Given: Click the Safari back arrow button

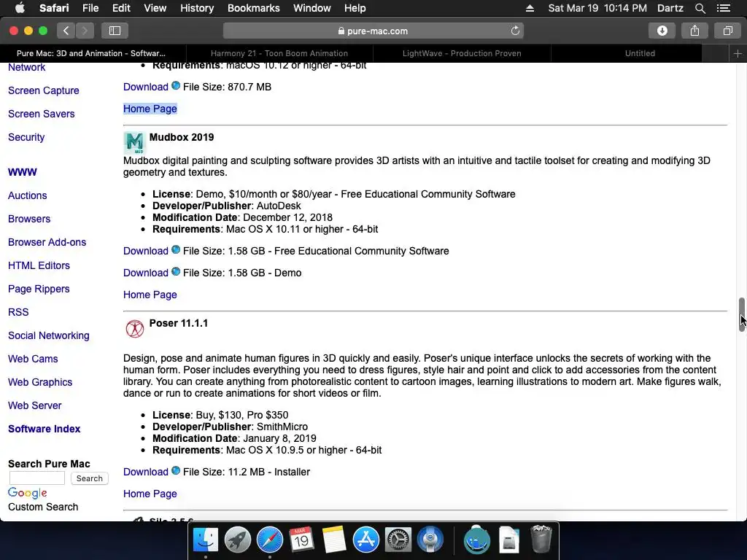Looking at the screenshot, I should tap(66, 31).
